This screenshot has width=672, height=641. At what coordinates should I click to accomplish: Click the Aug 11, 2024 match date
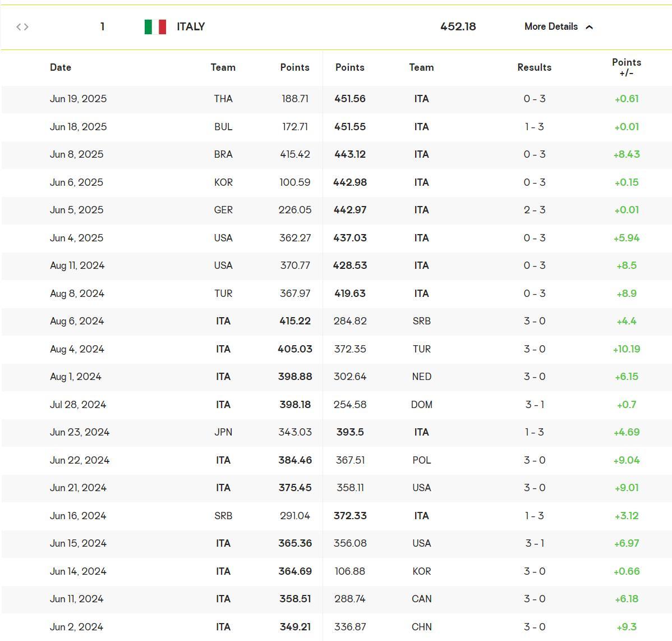[x=77, y=265]
